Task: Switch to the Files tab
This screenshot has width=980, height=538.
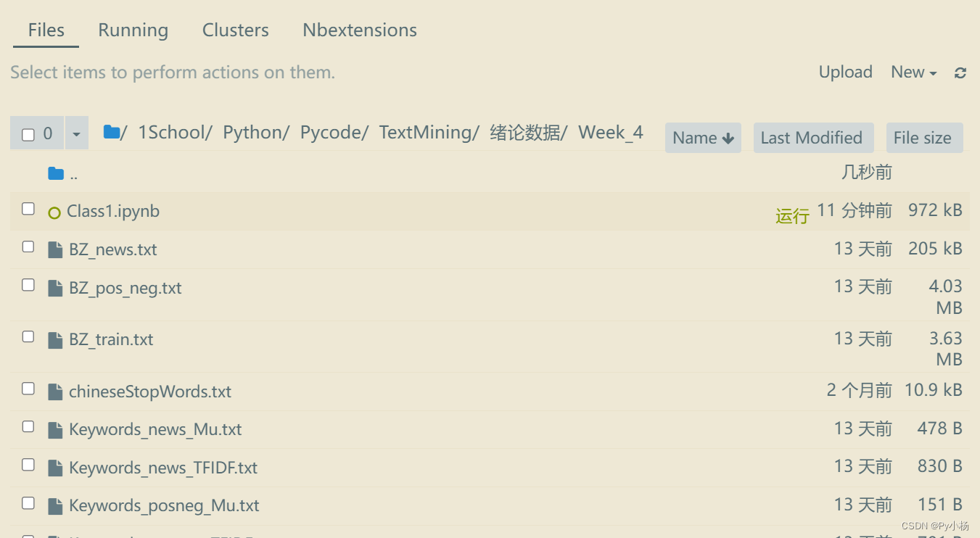Action: point(46,30)
